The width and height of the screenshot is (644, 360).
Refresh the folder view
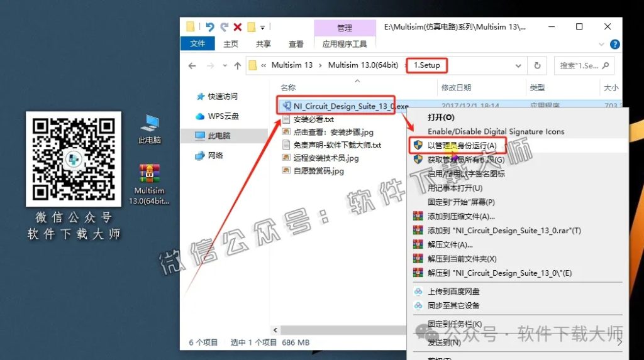(537, 66)
